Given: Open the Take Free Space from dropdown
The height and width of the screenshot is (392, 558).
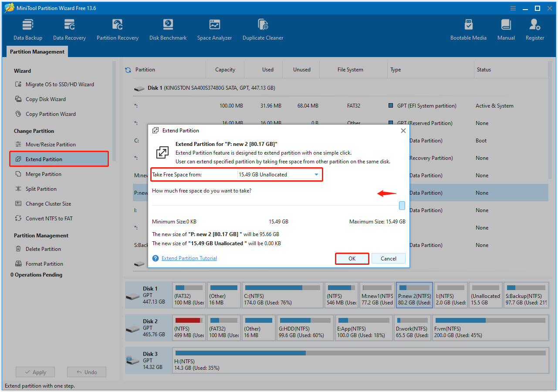Looking at the screenshot, I should pos(279,175).
